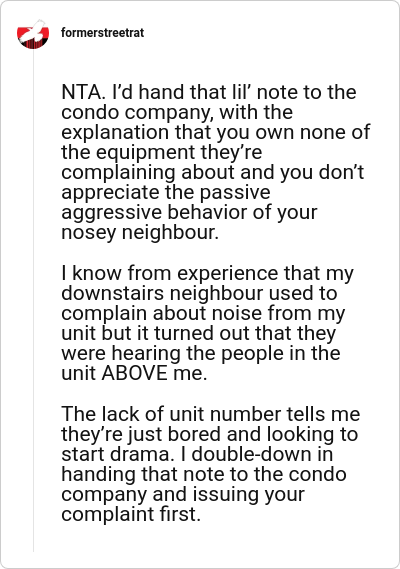Click the second paragraph about downstairs neighbour
400x569 pixels.
click(207, 323)
